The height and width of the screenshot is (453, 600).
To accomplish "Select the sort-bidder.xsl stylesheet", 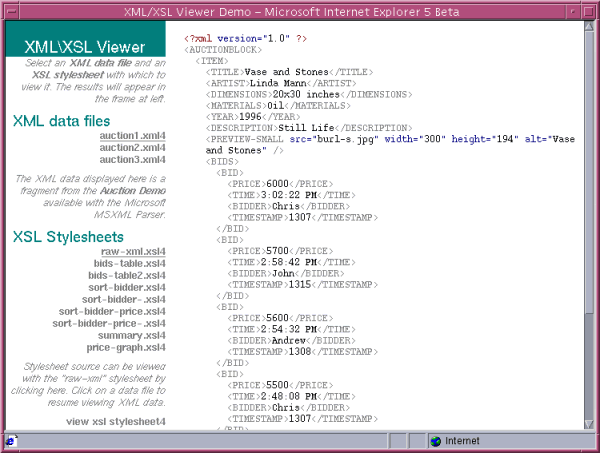I will click(127, 287).
